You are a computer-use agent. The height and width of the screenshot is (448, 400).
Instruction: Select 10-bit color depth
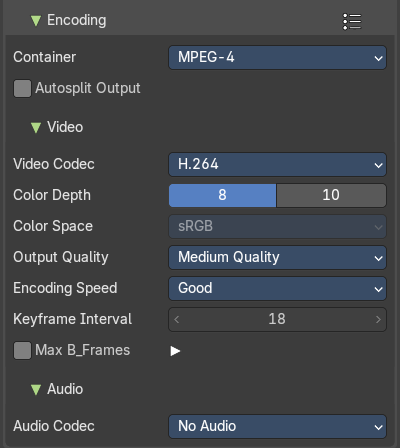coord(331,195)
